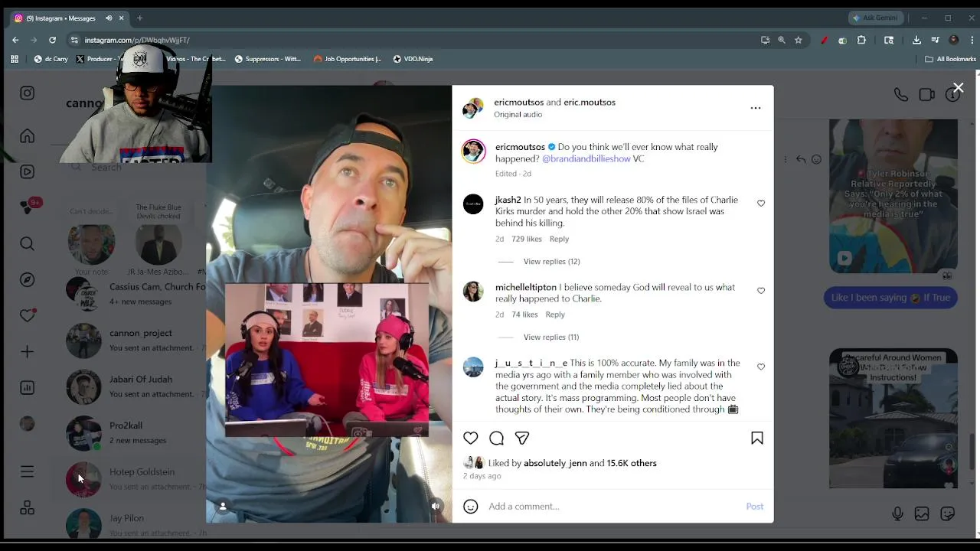The width and height of the screenshot is (980, 551).
Task: Open the profile avatar in sidebar
Action: click(x=28, y=424)
